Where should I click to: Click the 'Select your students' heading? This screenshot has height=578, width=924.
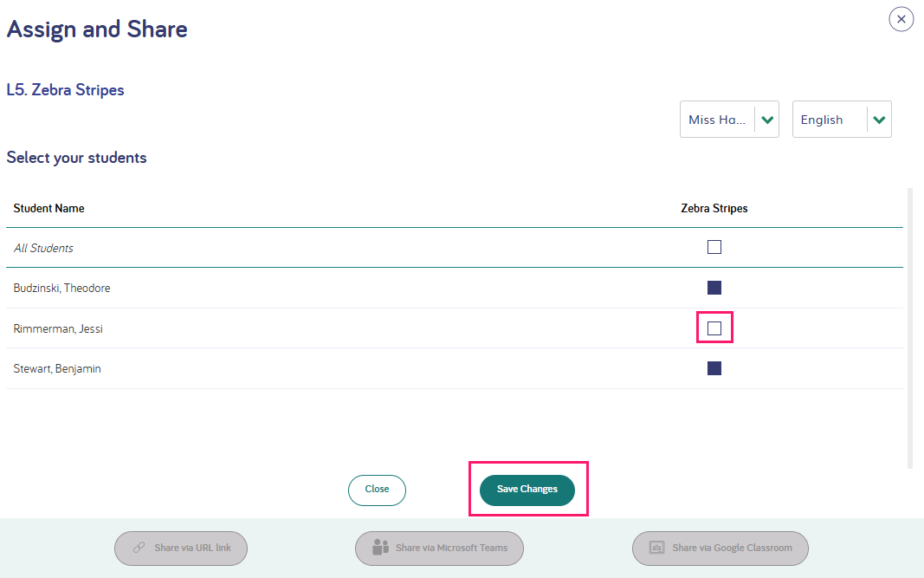(x=76, y=158)
